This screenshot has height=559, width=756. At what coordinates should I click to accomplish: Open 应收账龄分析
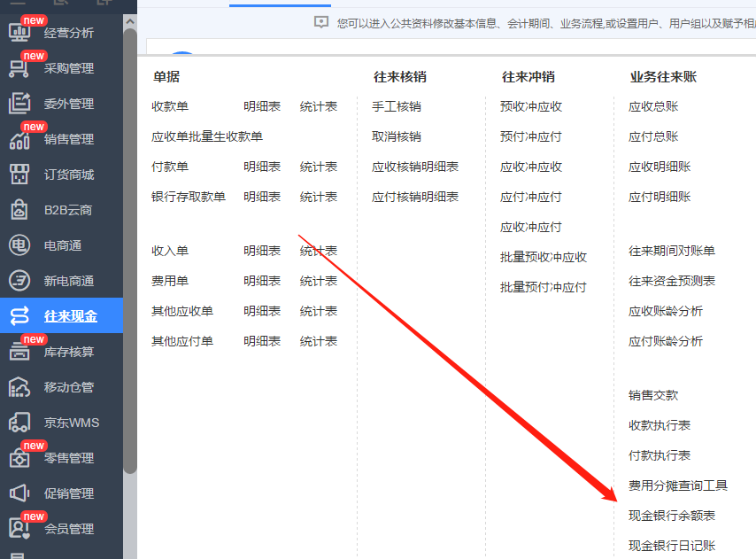point(666,311)
